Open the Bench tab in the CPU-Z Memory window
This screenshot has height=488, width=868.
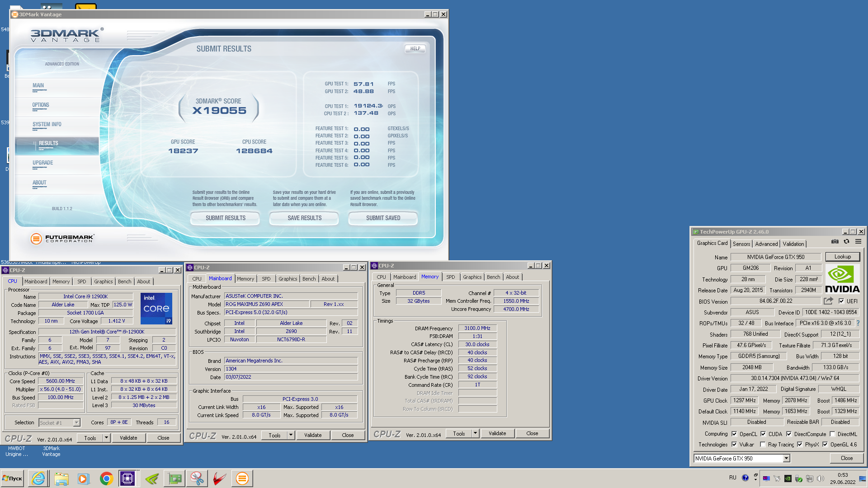(x=493, y=277)
